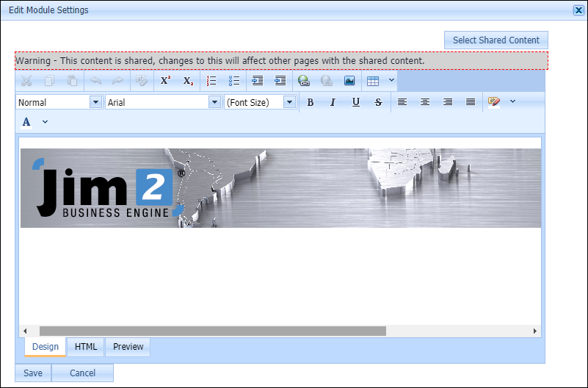Toggle italic formatting
The image size is (588, 388).
click(x=333, y=102)
